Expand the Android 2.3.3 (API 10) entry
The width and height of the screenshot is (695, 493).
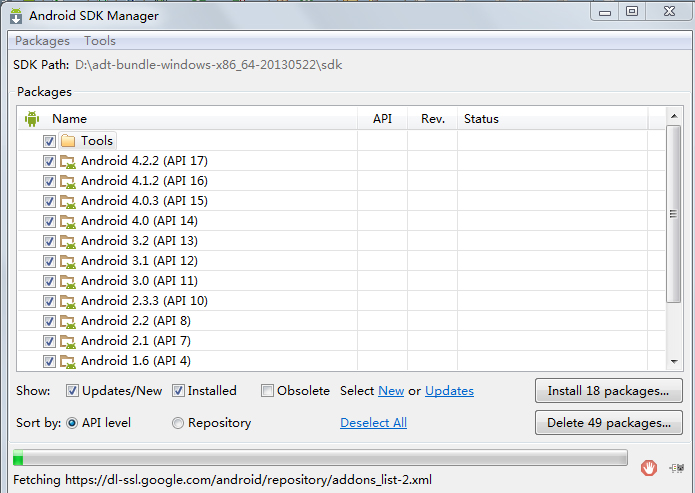coord(144,301)
